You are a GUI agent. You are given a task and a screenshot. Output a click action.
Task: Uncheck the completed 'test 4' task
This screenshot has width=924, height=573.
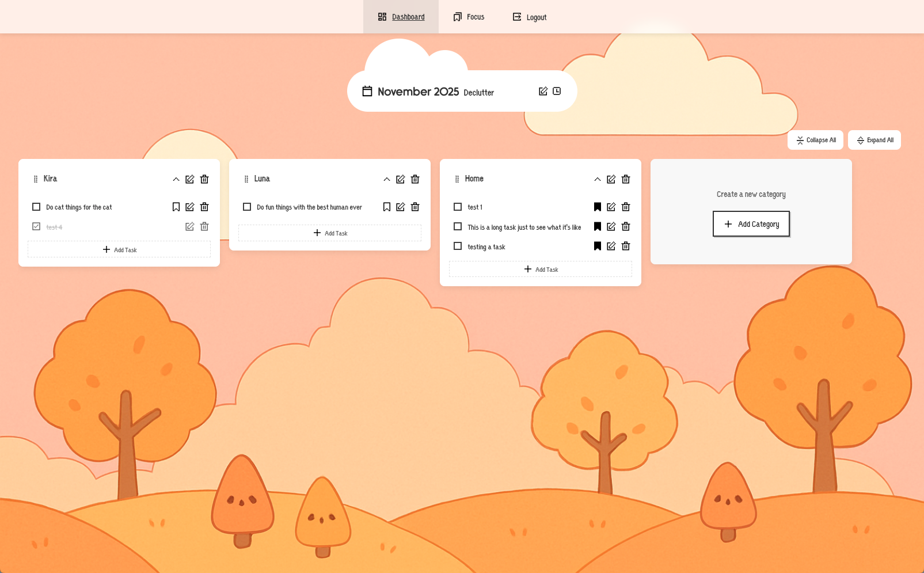(35, 226)
